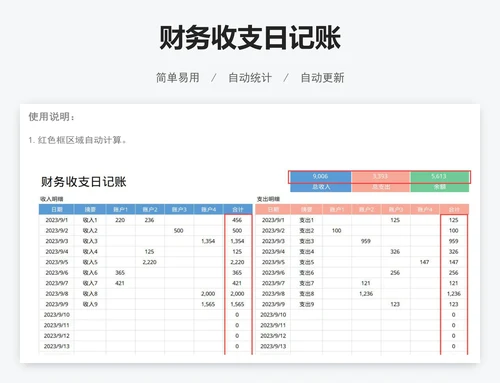Image resolution: width=500 pixels, height=383 pixels.
Task: Select the 421 total in 收入7 row
Action: [x=237, y=283]
